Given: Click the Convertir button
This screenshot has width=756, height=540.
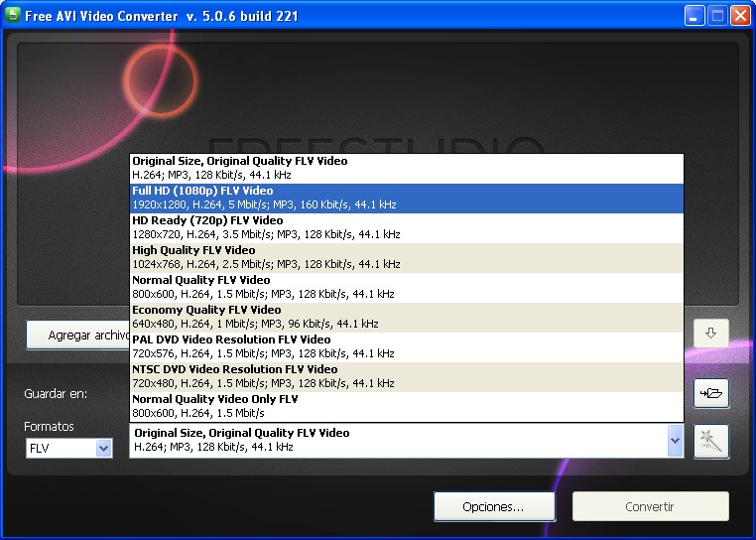Looking at the screenshot, I should 651,506.
